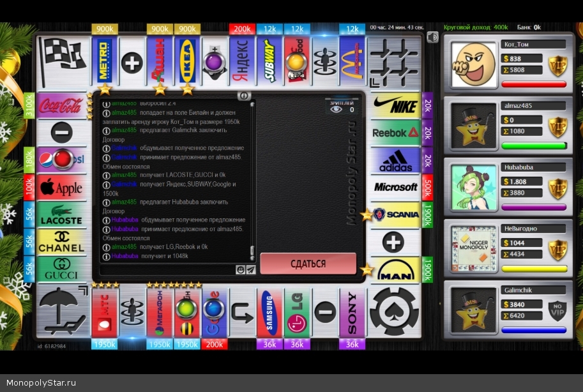Select the Мегафон property tile
583x392 pixels.
pyautogui.click(x=160, y=312)
